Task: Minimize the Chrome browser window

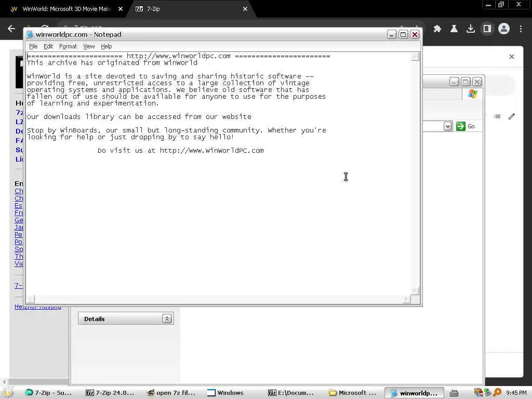Action: click(488, 5)
